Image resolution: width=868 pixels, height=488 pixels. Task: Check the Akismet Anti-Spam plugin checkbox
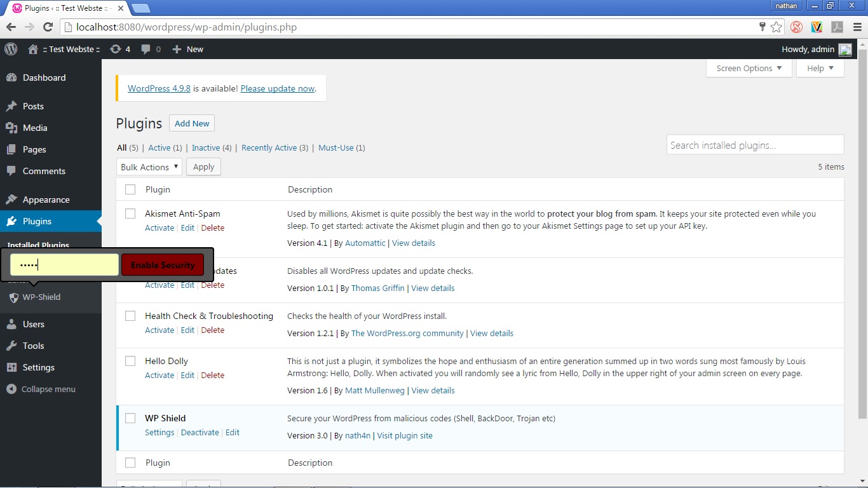(x=130, y=213)
